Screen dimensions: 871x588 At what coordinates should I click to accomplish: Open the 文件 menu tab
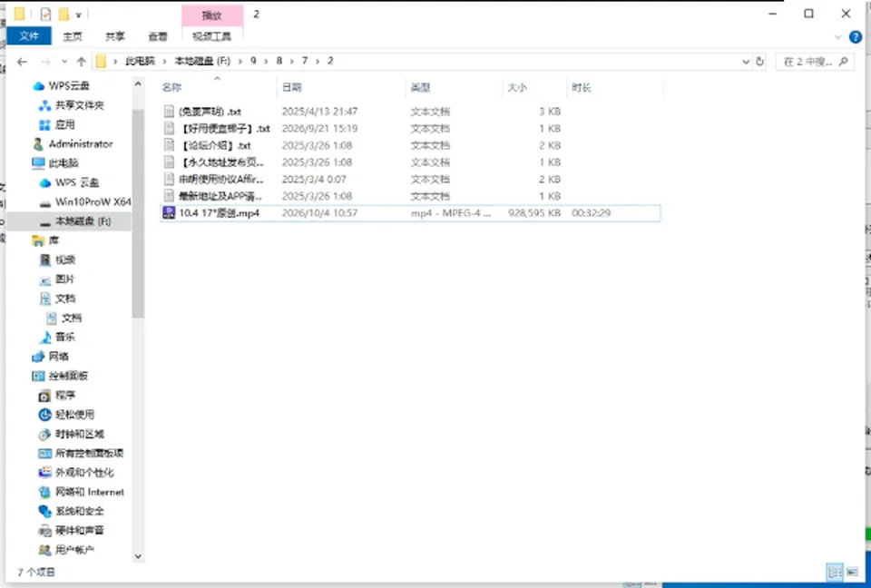click(x=29, y=36)
